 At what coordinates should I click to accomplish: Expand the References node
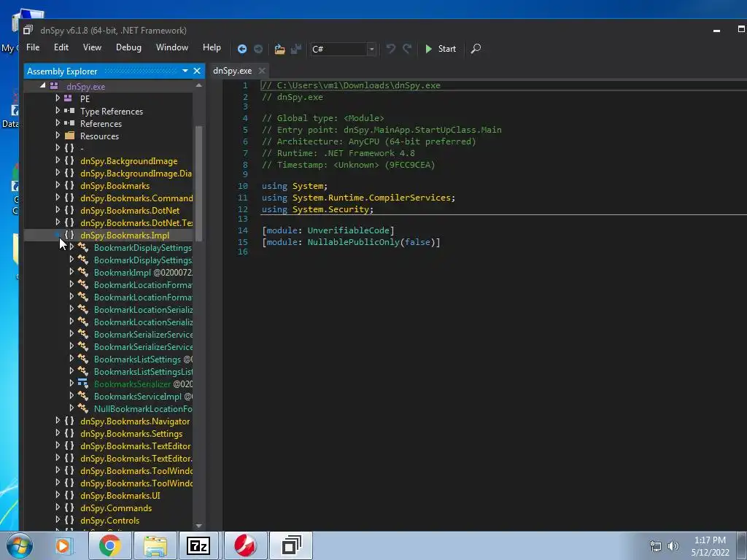click(58, 122)
